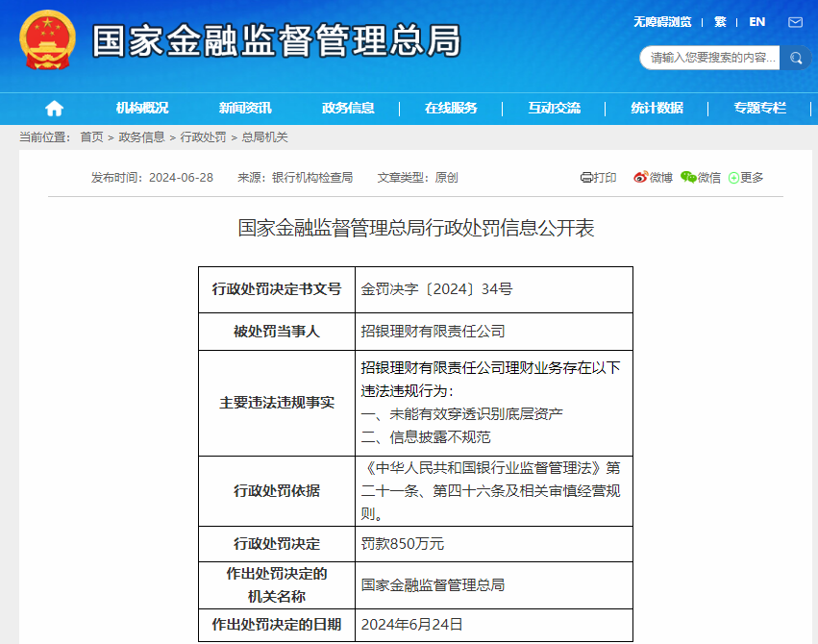Open the 在线服务 menu
This screenshot has height=644, width=818.
pos(451,108)
